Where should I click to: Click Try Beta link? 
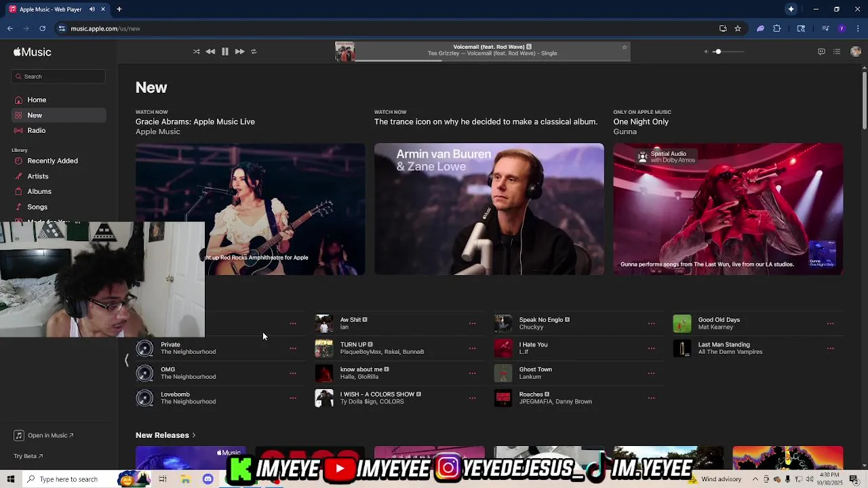pos(28,456)
